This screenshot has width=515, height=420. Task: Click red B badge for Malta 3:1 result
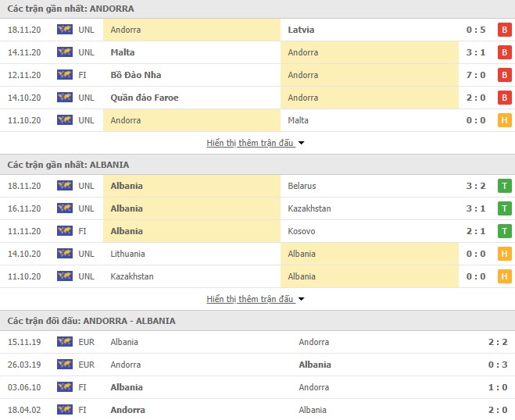coord(505,52)
